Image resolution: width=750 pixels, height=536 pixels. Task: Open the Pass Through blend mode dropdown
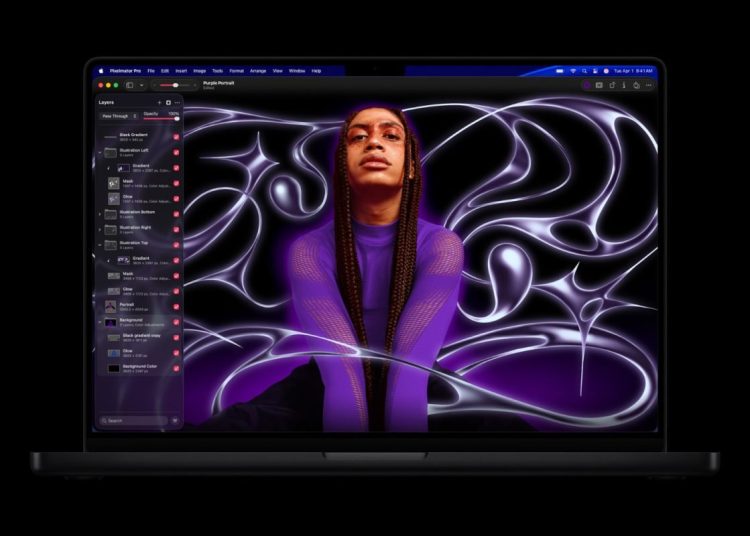pos(118,116)
